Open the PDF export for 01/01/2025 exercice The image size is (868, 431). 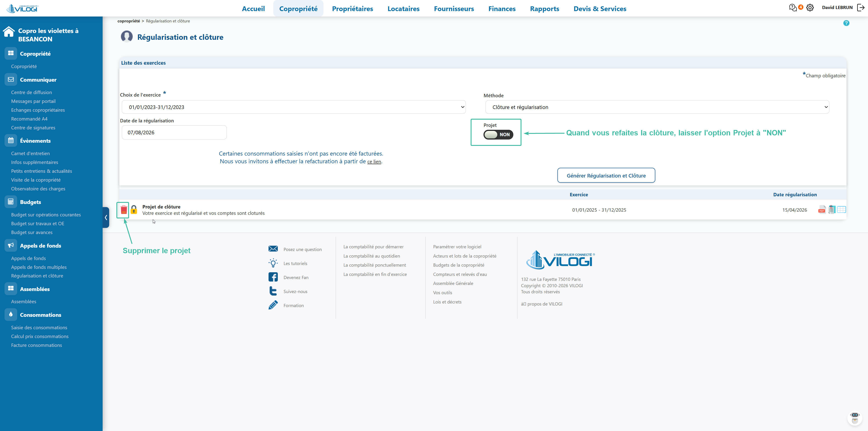click(x=822, y=210)
